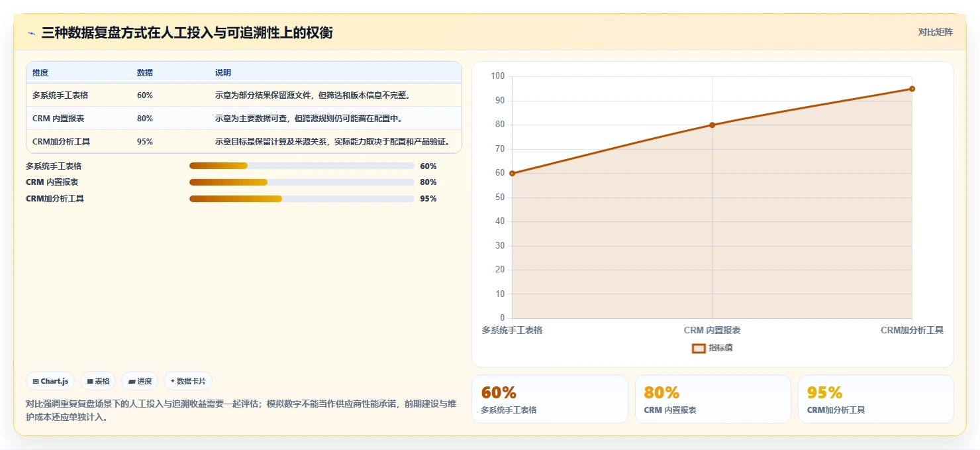Viewport: 980px width, 450px height.
Task: Click the description starting 示意为部分结果保留源文件
Action: pyautogui.click(x=313, y=95)
